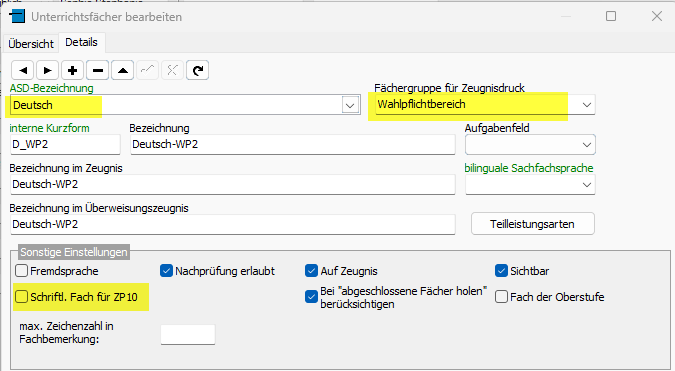Click the greyed-out checkmark save button

point(148,70)
